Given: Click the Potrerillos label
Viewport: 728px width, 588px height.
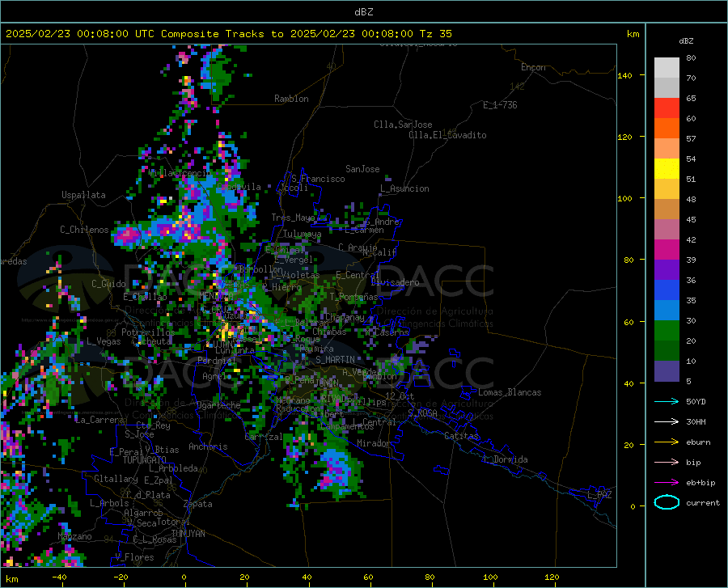Looking at the screenshot, I should tap(148, 332).
